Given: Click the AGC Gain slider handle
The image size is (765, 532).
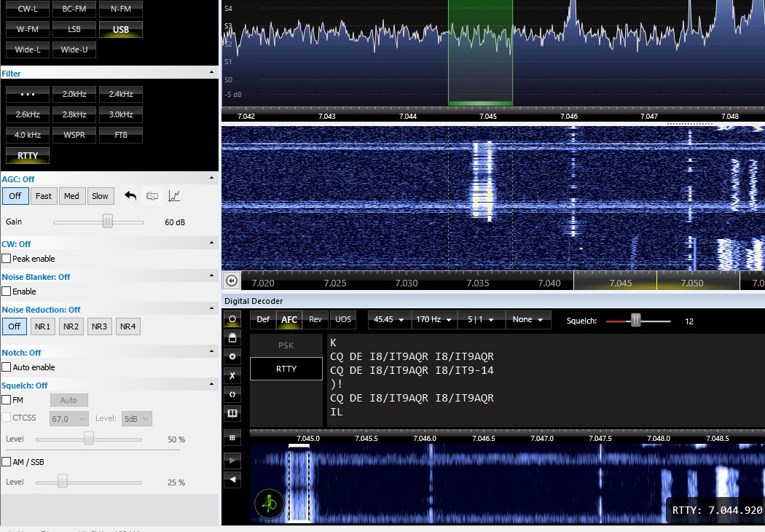Looking at the screenshot, I should pos(108,221).
